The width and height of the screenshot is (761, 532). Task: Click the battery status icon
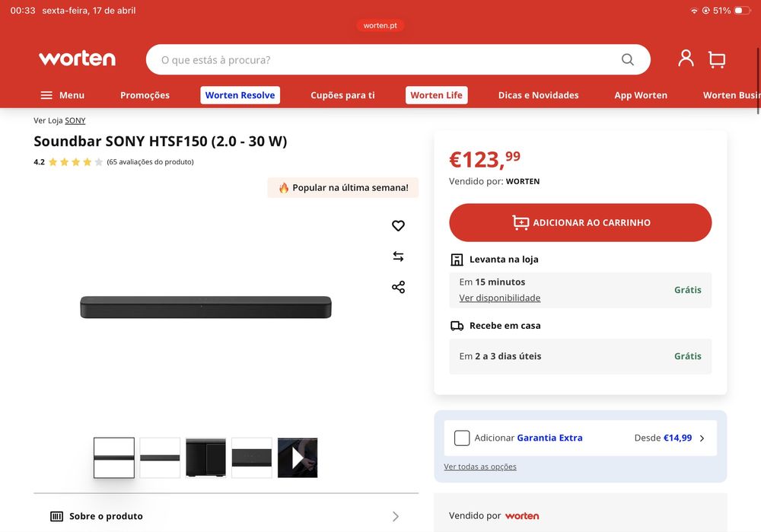742,10
